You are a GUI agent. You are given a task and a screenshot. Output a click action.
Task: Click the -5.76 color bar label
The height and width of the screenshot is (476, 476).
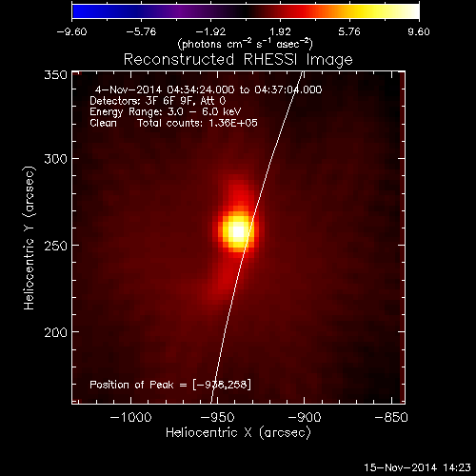(141, 31)
